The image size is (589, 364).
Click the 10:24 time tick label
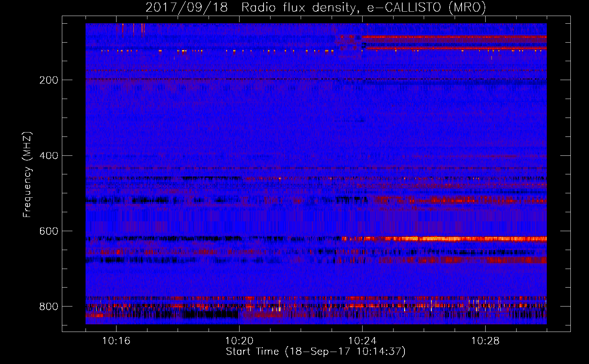tap(362, 341)
